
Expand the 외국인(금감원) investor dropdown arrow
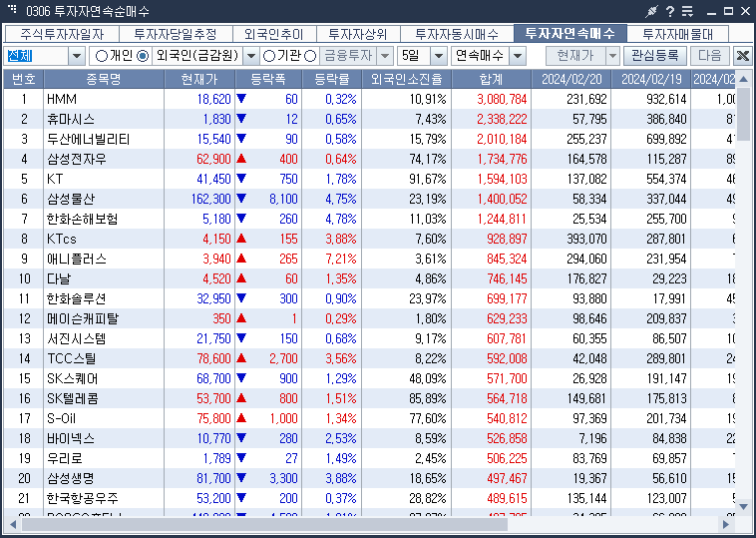pyautogui.click(x=250, y=56)
